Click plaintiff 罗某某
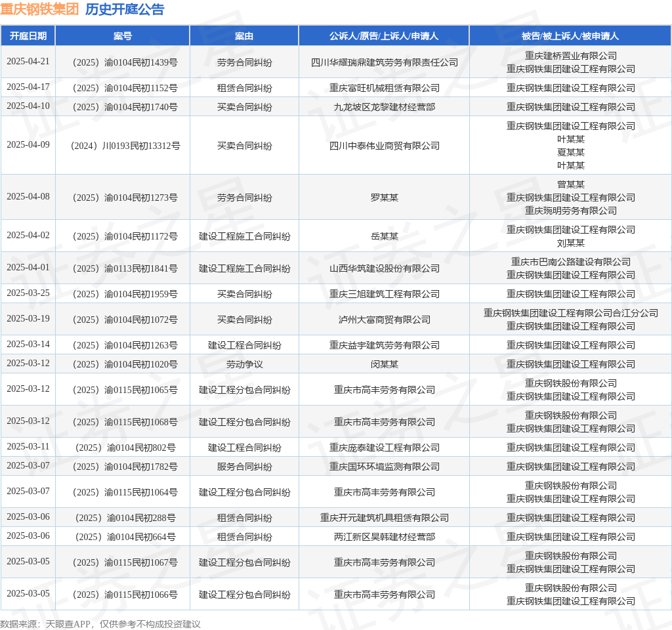 tap(385, 198)
